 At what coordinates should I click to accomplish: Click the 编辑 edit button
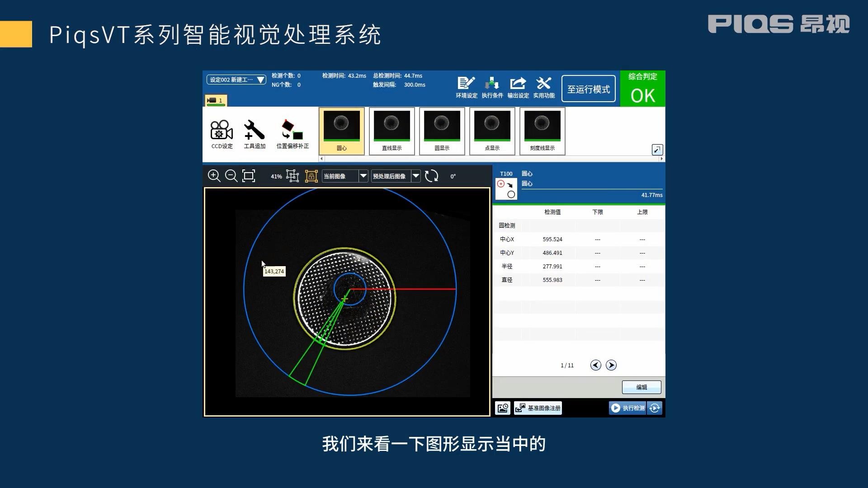pos(642,387)
